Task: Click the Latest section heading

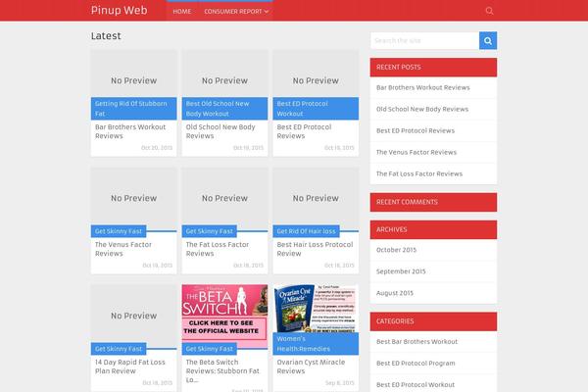Action: [106, 36]
